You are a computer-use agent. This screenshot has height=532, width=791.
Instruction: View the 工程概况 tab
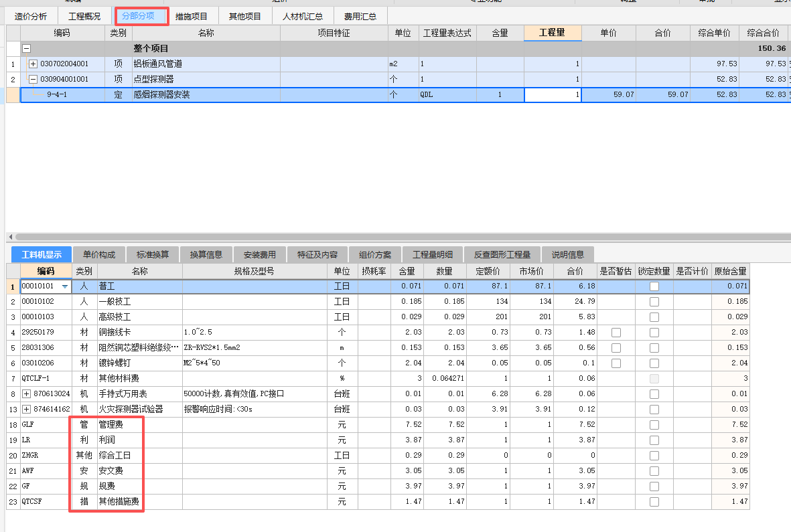[84, 15]
